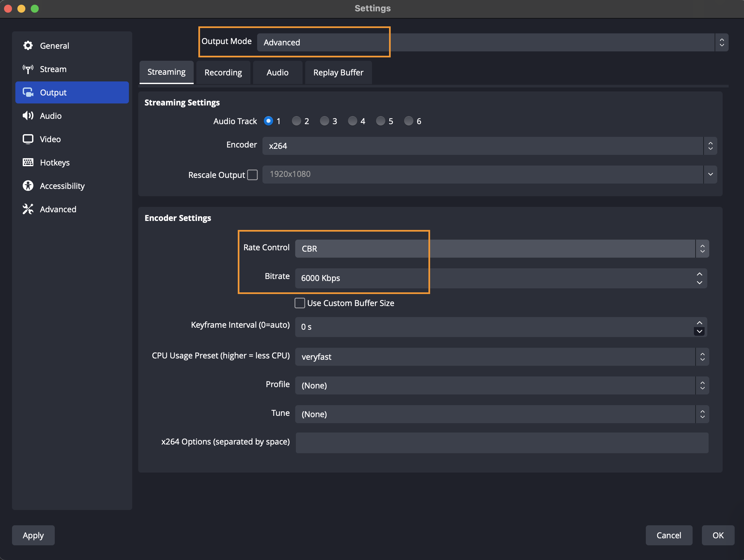Click the Output sidebar icon
This screenshot has height=560, width=744.
(28, 92)
